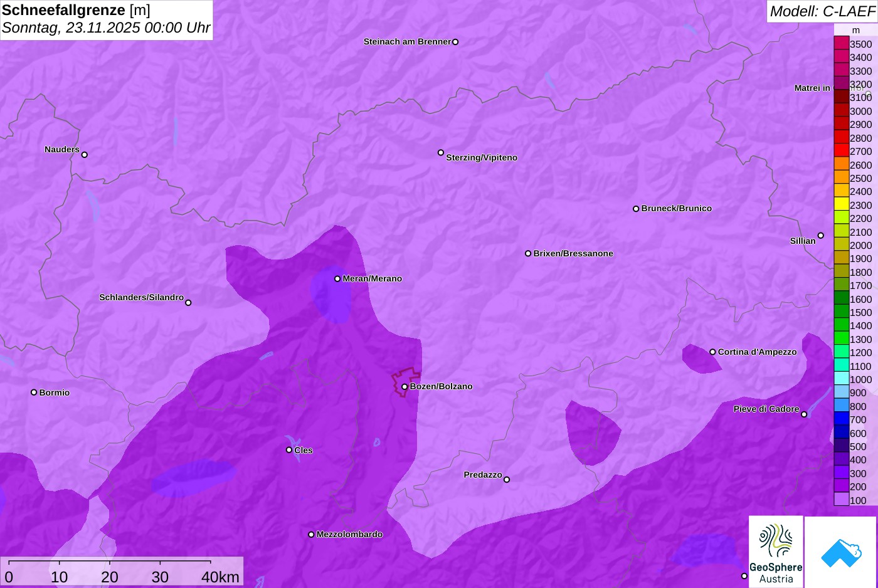The image size is (878, 588).
Task: Click the Steinach am Brenner marker dot
Action: click(455, 42)
